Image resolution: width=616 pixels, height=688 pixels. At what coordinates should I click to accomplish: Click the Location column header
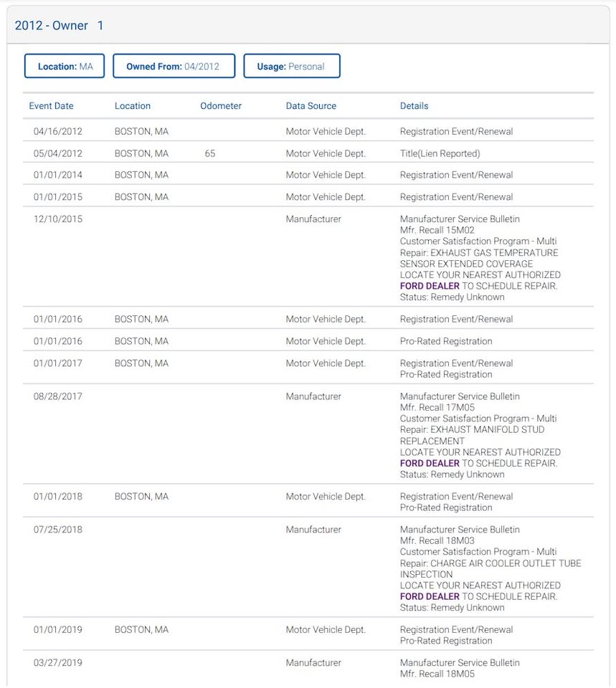click(x=133, y=106)
